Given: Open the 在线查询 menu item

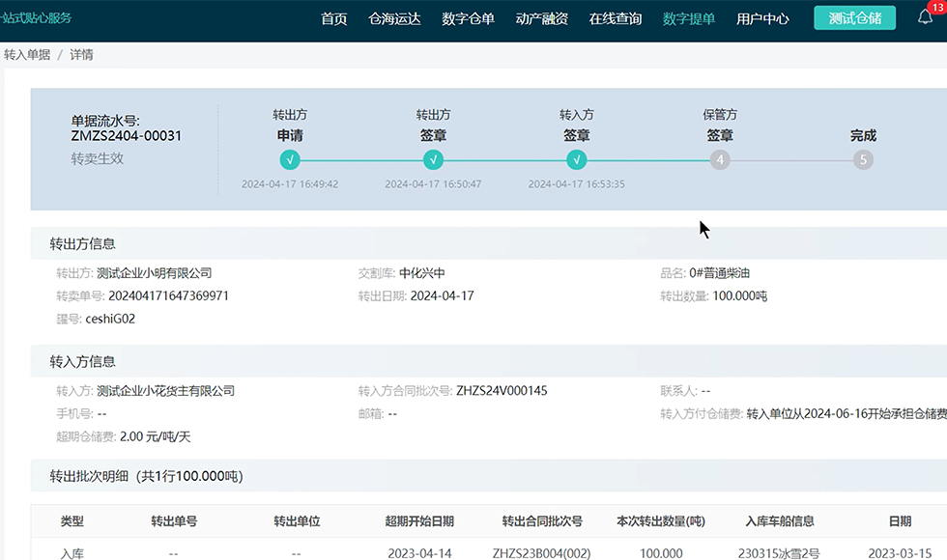Looking at the screenshot, I should (x=616, y=18).
